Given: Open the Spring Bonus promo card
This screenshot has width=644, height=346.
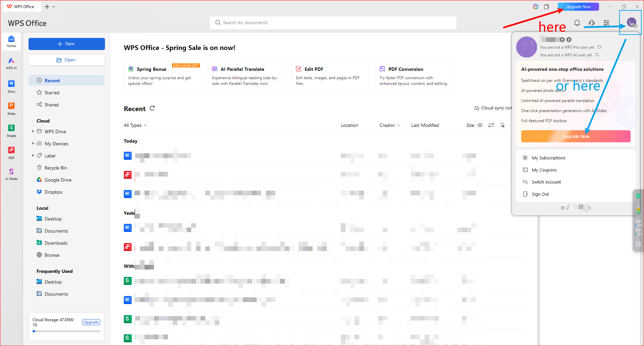Looking at the screenshot, I should click(163, 76).
